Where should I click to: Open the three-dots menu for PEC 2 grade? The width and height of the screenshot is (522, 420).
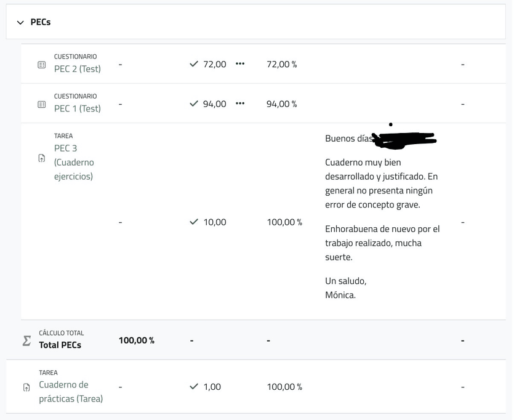240,64
